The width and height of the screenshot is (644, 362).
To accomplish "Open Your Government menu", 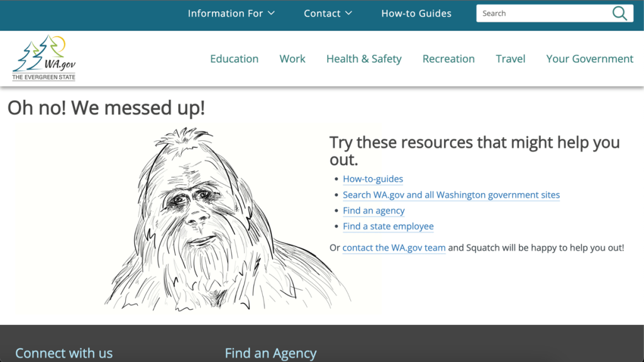I will coord(589,58).
